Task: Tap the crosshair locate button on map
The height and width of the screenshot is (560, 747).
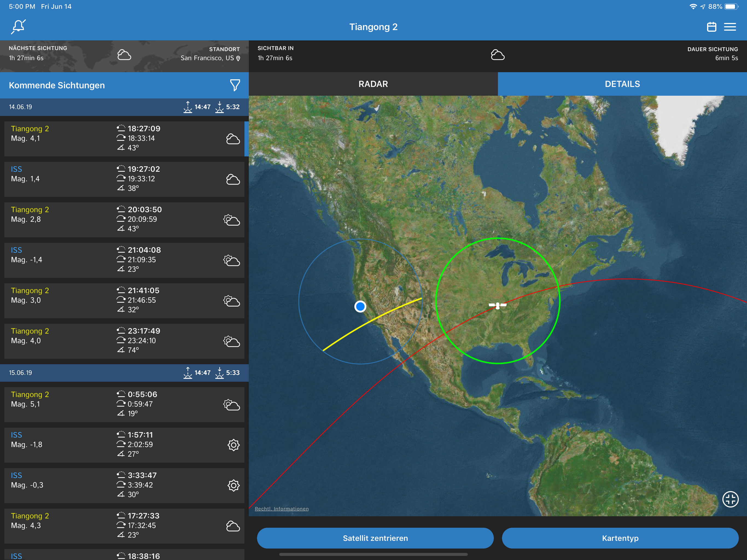Action: (x=730, y=499)
